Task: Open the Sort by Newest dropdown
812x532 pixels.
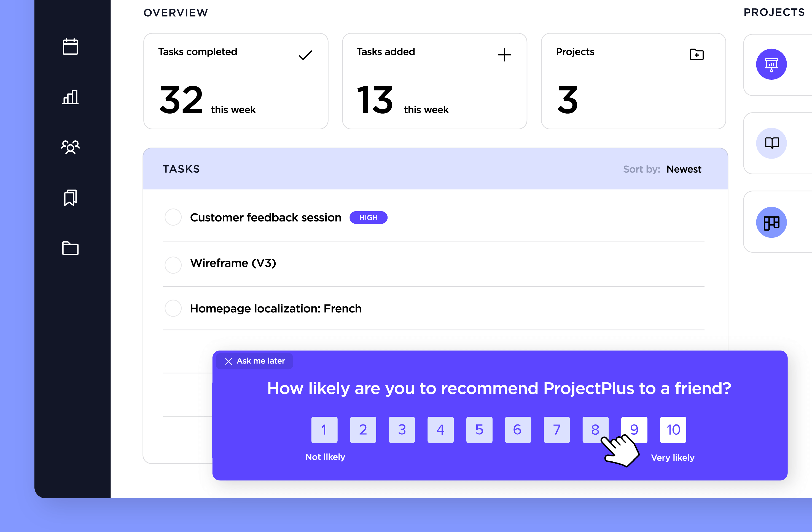Action: [x=683, y=169]
